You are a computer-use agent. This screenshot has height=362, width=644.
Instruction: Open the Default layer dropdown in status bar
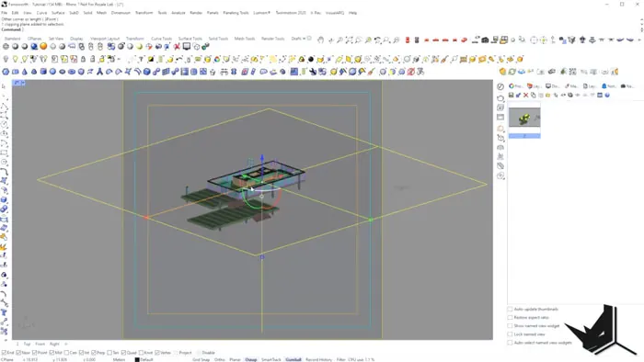pyautogui.click(x=146, y=359)
